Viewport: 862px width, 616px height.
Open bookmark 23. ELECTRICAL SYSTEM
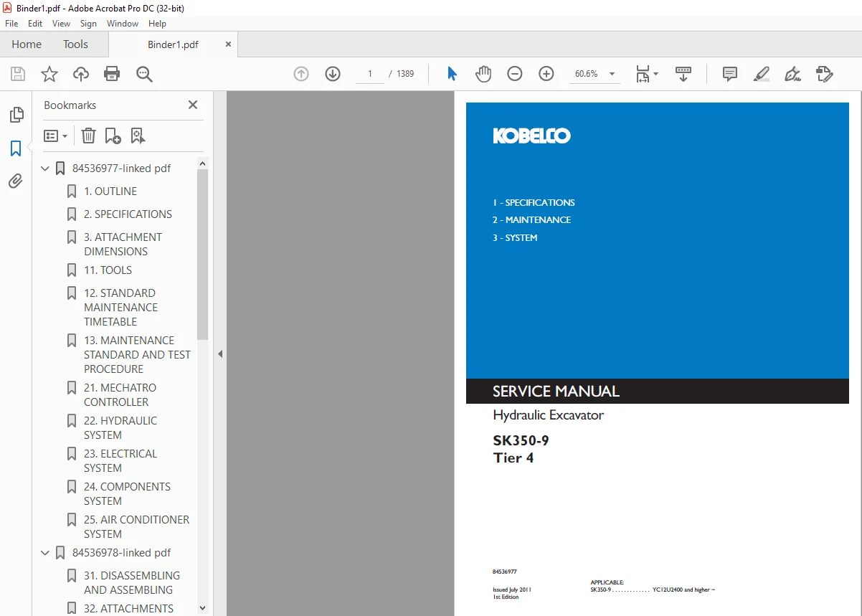[x=120, y=461]
